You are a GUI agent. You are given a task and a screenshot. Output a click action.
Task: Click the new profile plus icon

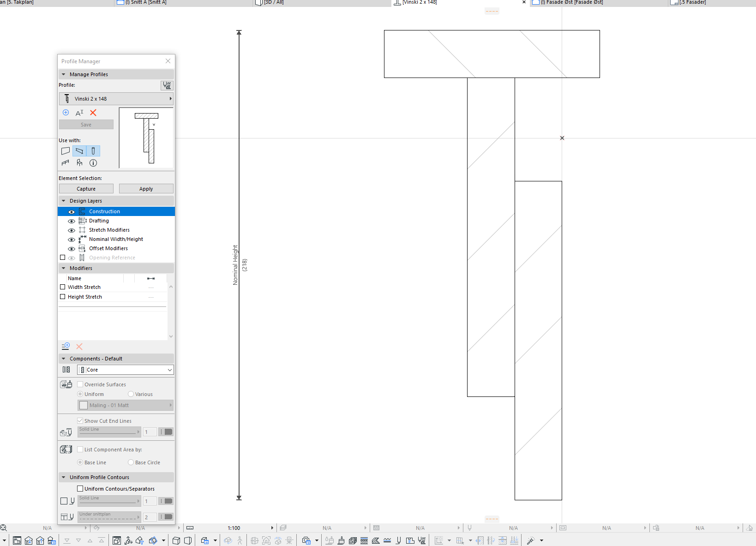point(66,113)
